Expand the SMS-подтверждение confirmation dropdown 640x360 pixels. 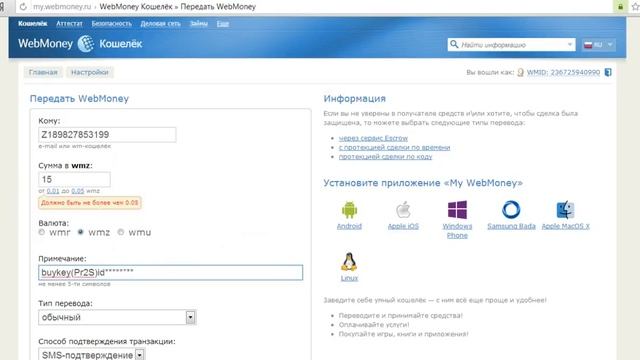140,355
